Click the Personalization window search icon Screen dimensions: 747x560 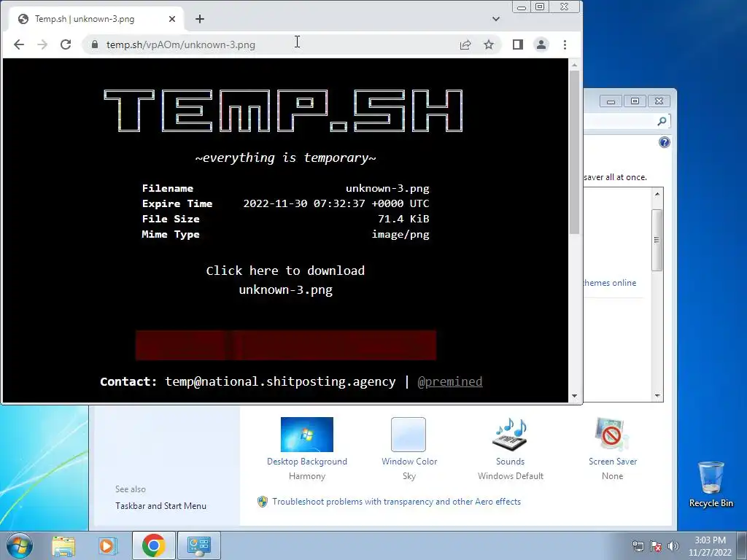click(662, 122)
